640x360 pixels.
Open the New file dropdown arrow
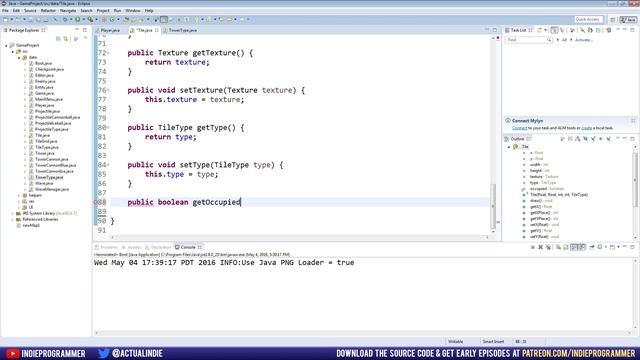click(x=11, y=19)
